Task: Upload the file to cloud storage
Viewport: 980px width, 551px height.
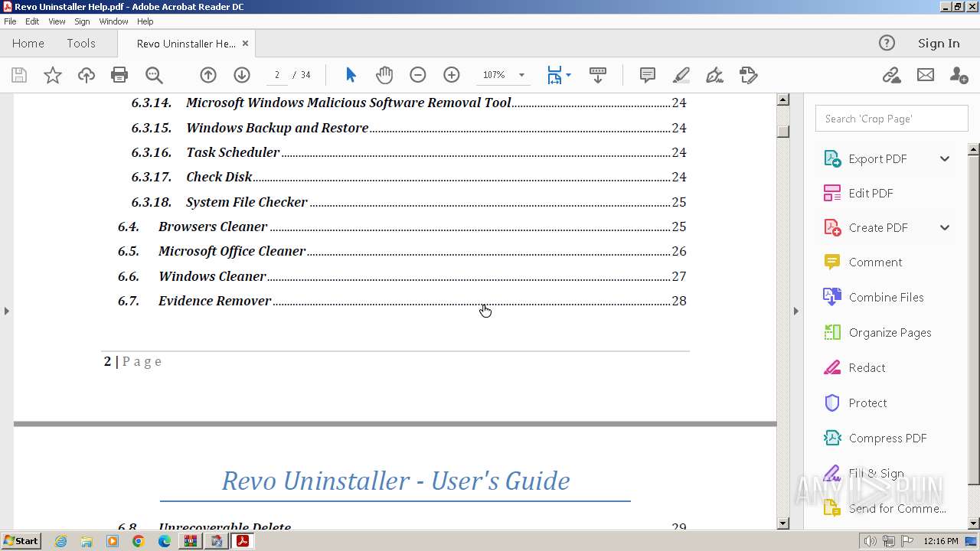Action: pyautogui.click(x=87, y=75)
